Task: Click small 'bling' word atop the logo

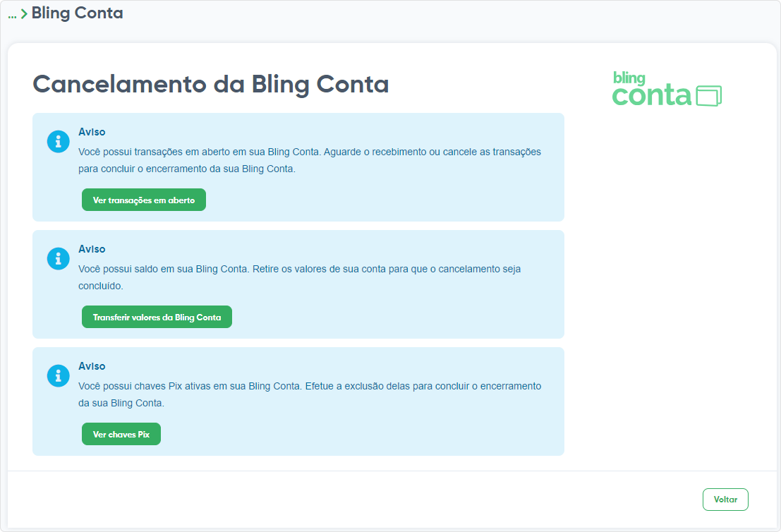Action: 629,78
